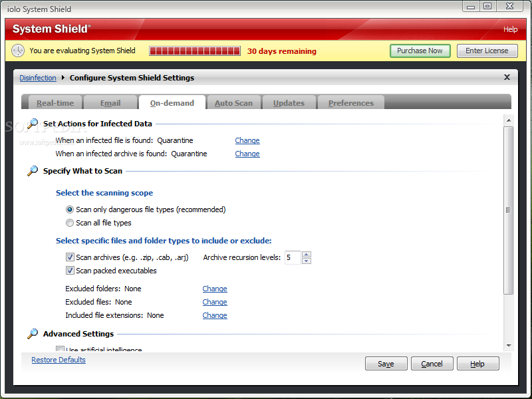The height and width of the screenshot is (399, 532).
Task: Open the Preferences tab
Action: [351, 103]
